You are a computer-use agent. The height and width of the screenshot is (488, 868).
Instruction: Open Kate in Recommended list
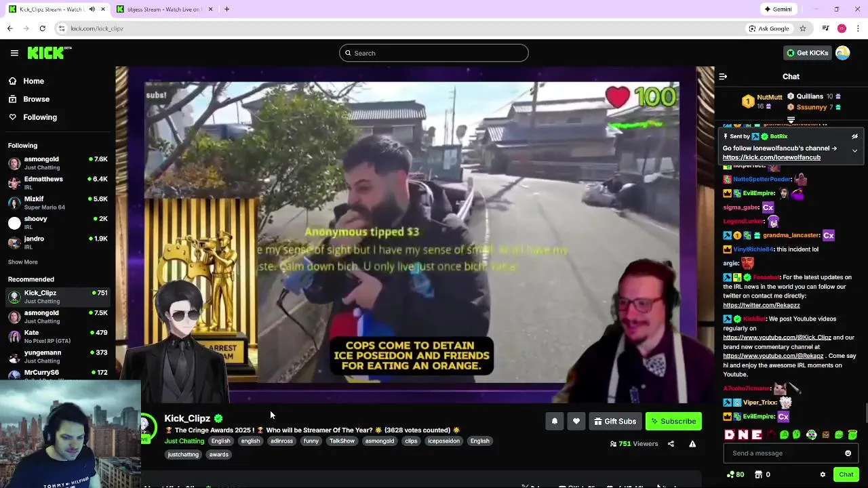(x=58, y=337)
